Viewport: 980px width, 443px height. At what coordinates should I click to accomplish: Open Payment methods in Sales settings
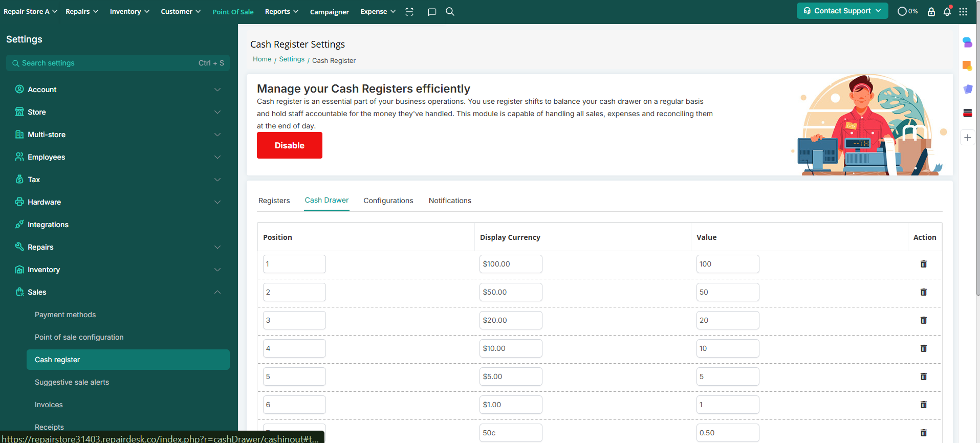coord(65,315)
